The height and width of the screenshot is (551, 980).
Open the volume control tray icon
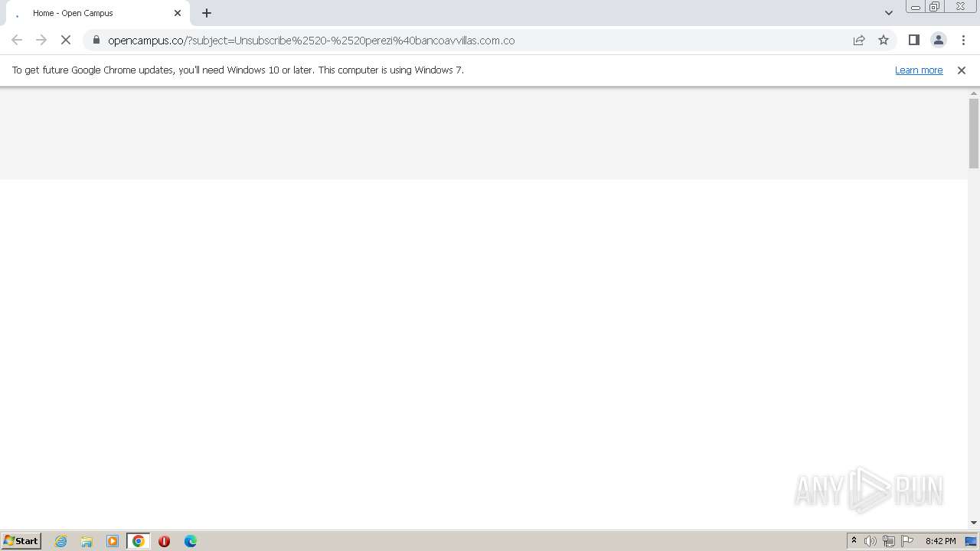point(871,541)
